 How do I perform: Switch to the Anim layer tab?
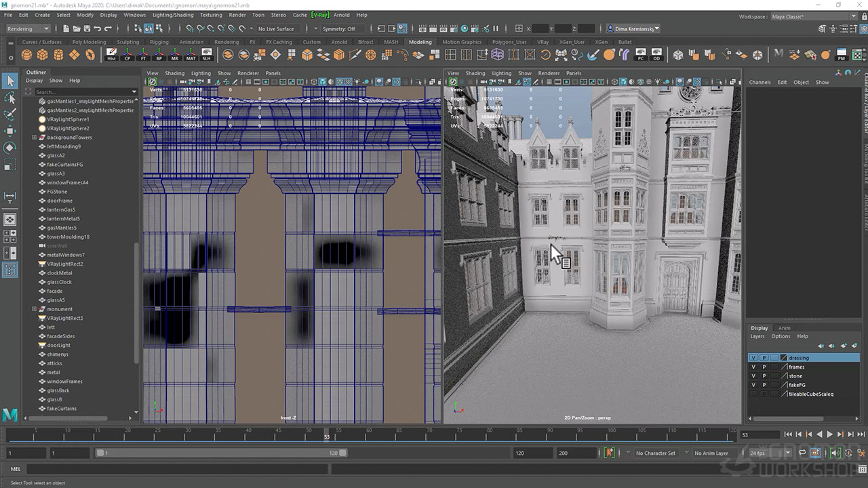click(784, 328)
